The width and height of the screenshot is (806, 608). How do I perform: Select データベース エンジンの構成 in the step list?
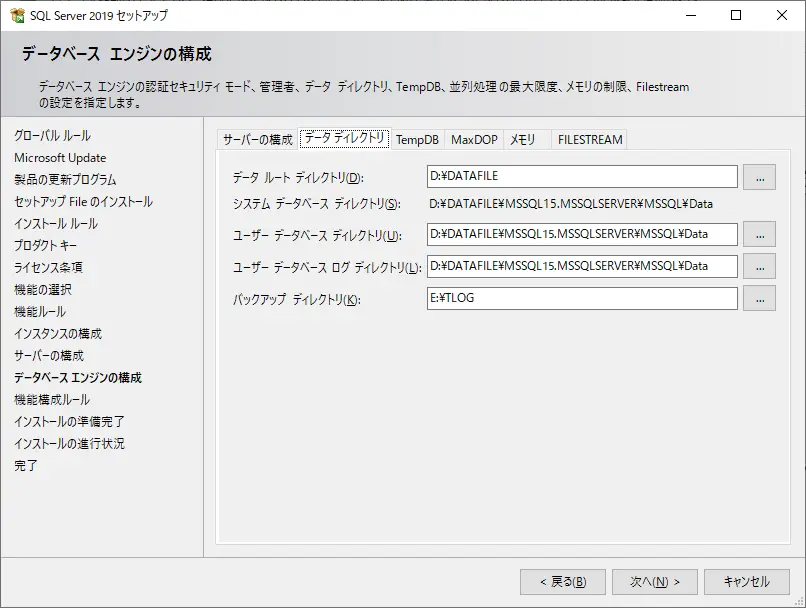point(78,378)
